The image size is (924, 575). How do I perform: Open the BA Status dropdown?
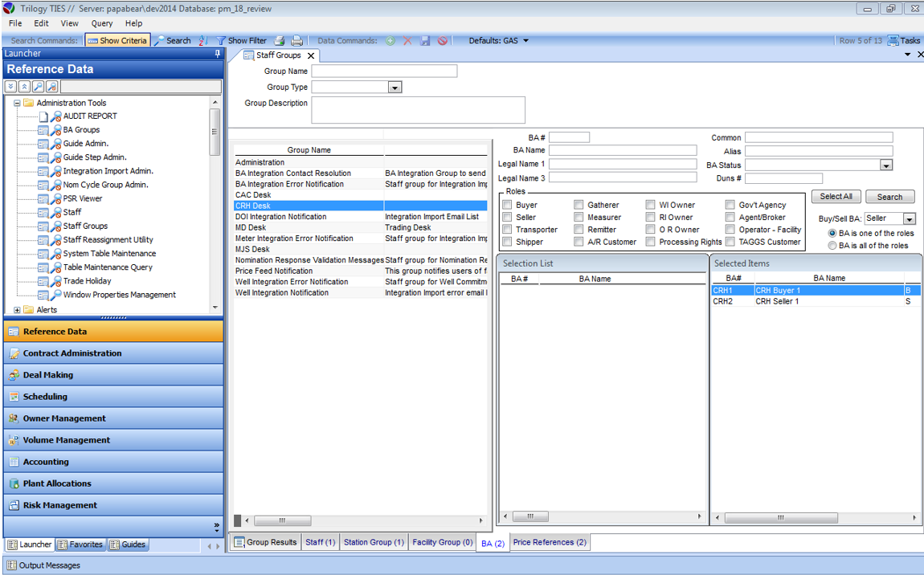click(886, 165)
